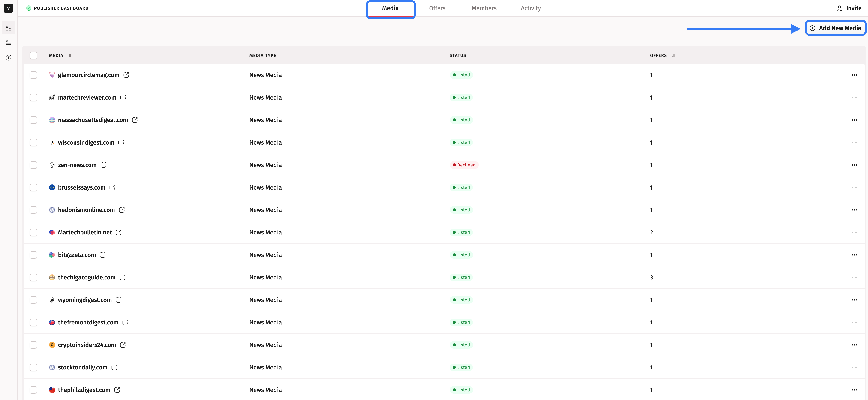Open external link icon beside zen-news.com
The image size is (868, 400).
click(x=103, y=165)
